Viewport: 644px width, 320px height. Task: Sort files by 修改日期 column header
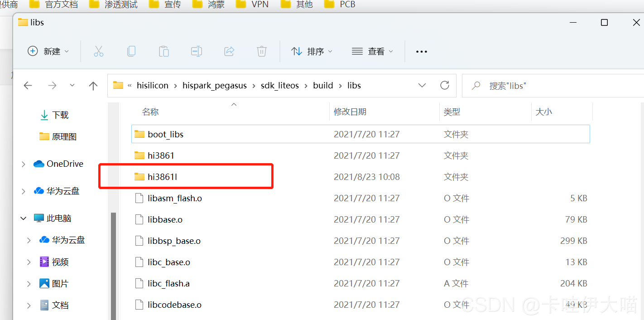350,112
